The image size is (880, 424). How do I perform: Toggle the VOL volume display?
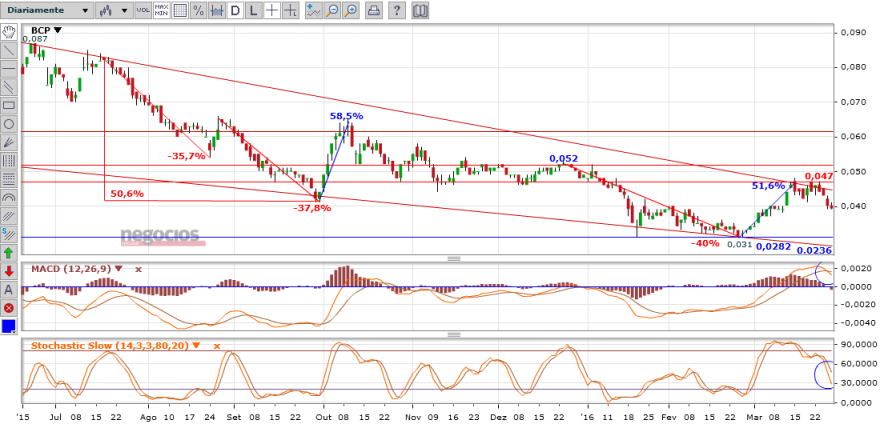click(x=143, y=10)
